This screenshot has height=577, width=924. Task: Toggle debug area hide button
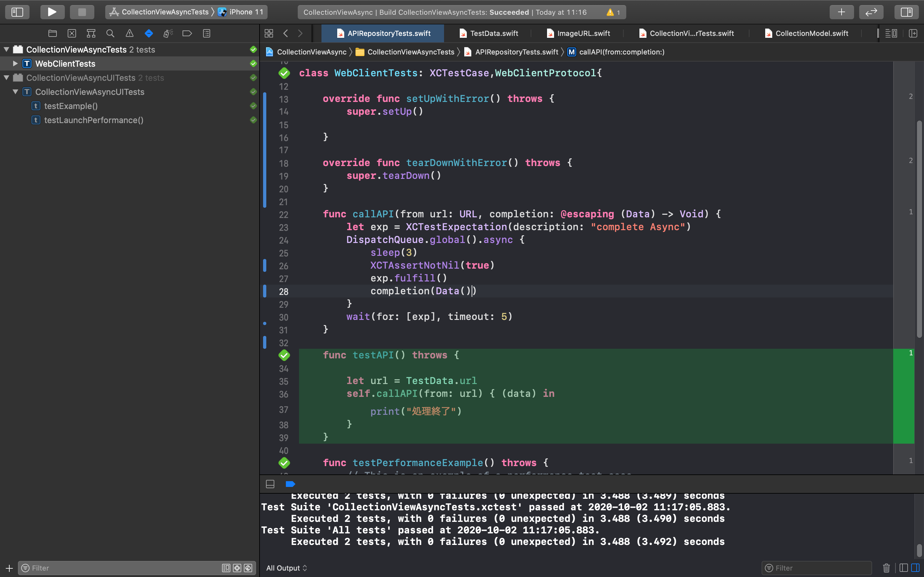click(x=270, y=484)
